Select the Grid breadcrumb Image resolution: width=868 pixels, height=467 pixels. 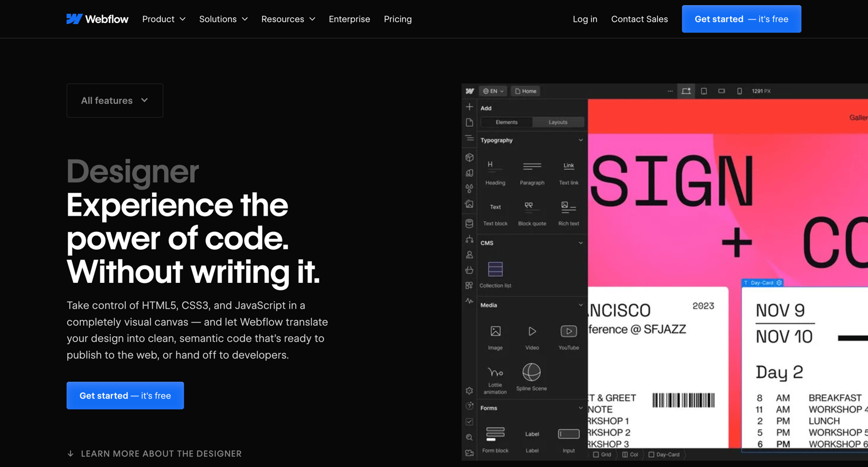tap(602, 454)
